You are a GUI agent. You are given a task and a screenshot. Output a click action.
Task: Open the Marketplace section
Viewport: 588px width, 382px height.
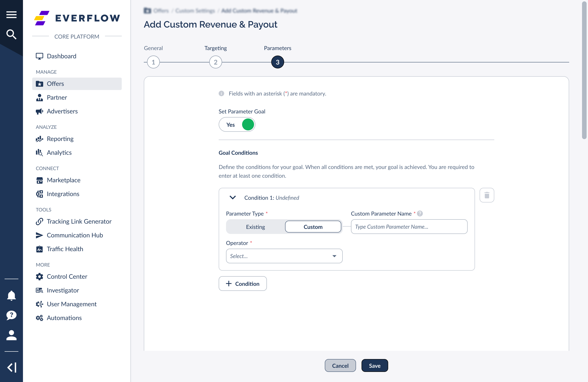point(64,180)
